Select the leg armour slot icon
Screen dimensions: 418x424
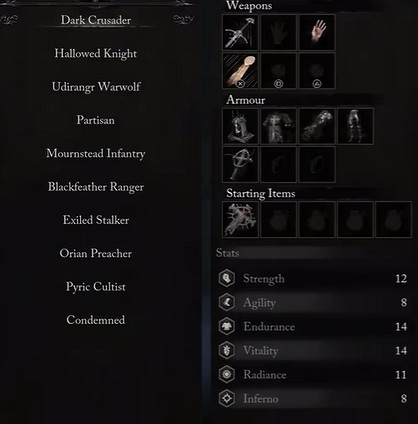pyautogui.click(x=355, y=126)
